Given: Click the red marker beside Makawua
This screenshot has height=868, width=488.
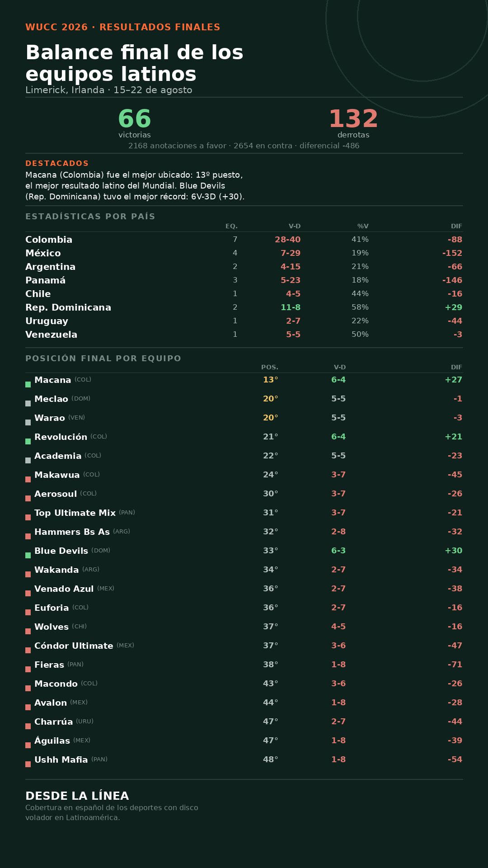Looking at the screenshot, I should [x=28, y=479].
